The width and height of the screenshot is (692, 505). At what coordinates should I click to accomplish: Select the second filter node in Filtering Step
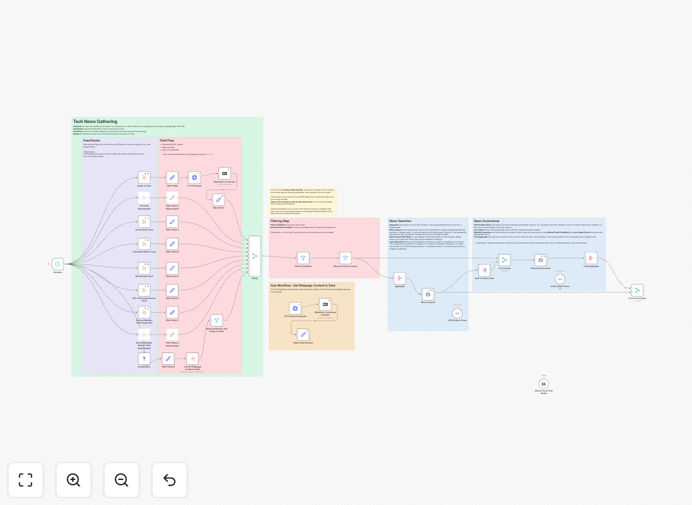[345, 258]
